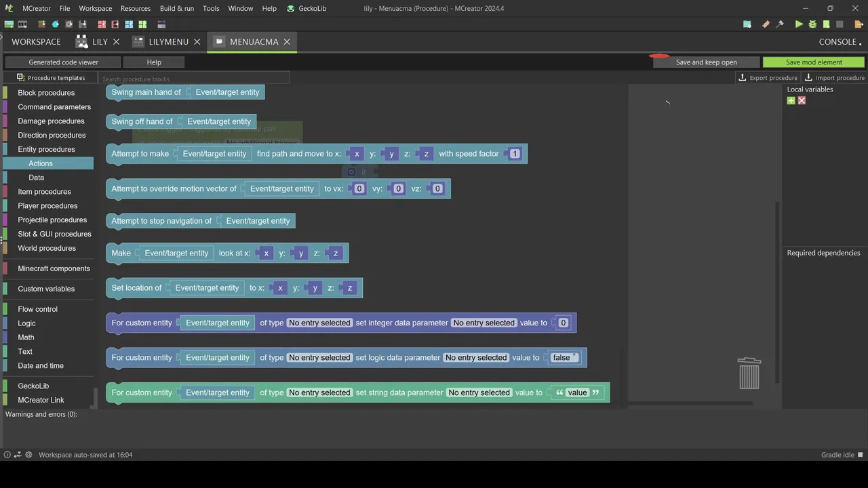The height and width of the screenshot is (488, 868).
Task: Close the MENUACMA tab
Action: pyautogui.click(x=287, y=41)
